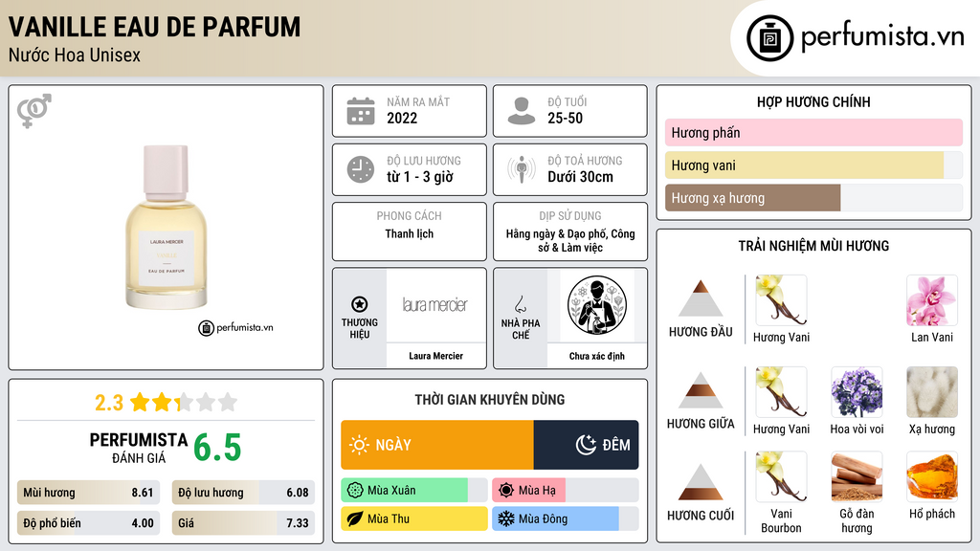Click the perfumista.vn site name in header

(x=882, y=37)
